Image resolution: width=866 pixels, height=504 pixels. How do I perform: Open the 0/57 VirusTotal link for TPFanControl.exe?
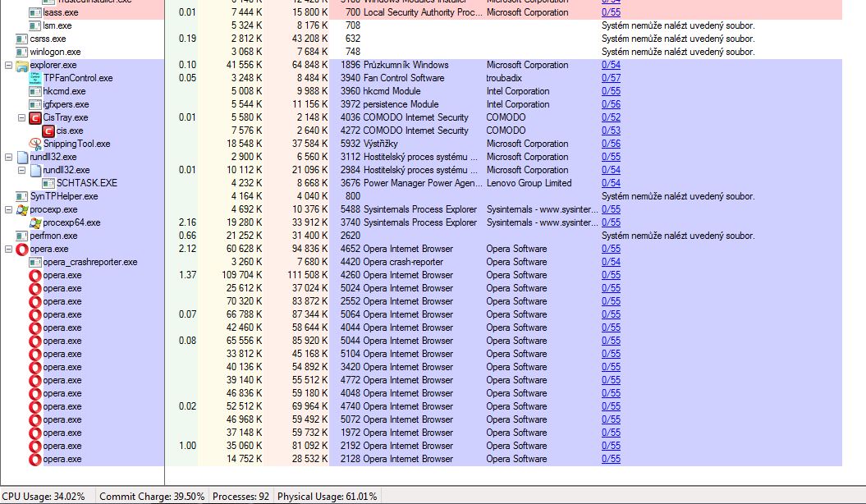(611, 78)
